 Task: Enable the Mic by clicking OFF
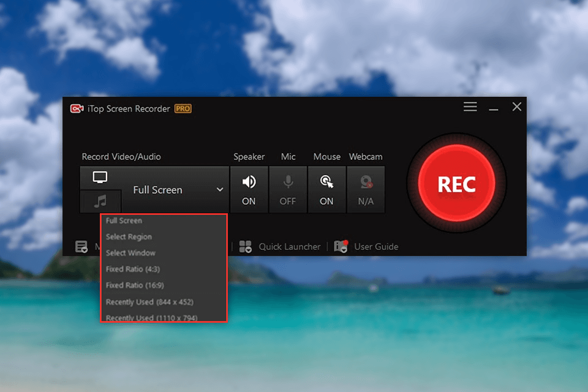pos(288,200)
